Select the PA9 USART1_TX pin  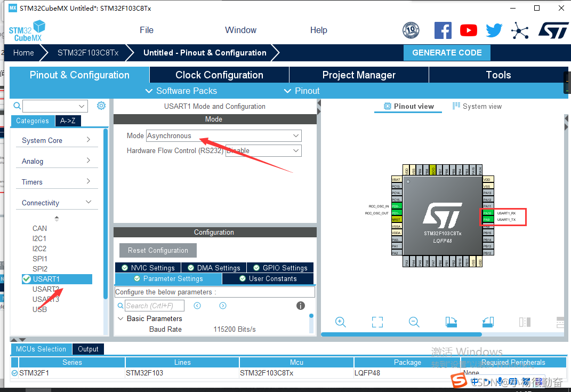click(x=488, y=220)
